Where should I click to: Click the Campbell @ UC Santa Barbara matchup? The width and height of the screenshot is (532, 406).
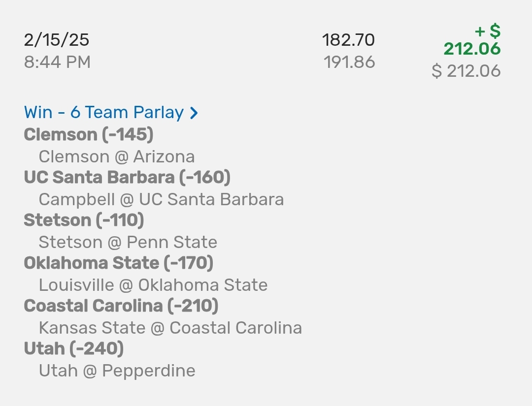click(x=161, y=199)
